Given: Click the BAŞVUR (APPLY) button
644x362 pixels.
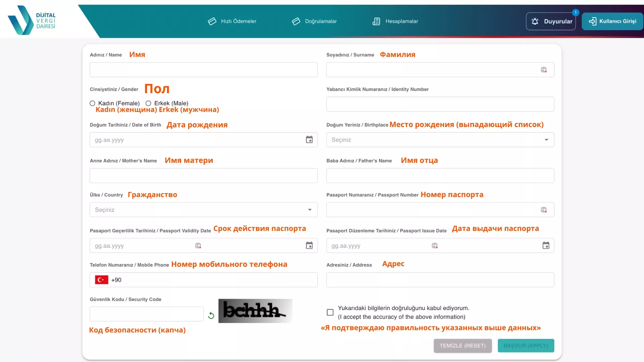Looking at the screenshot, I should point(526,346).
